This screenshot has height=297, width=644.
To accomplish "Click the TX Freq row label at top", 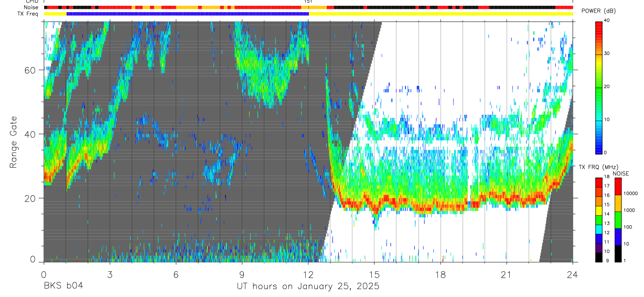I will click(x=28, y=14).
